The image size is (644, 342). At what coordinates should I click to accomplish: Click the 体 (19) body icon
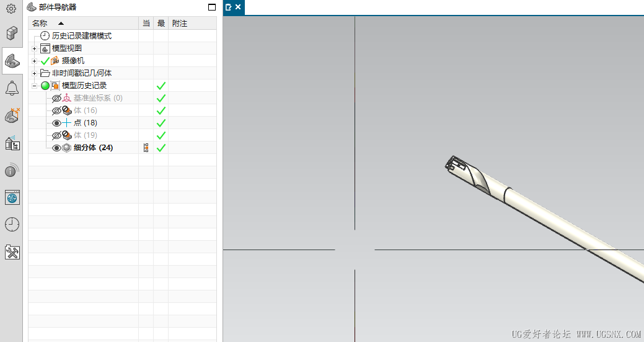coord(67,135)
